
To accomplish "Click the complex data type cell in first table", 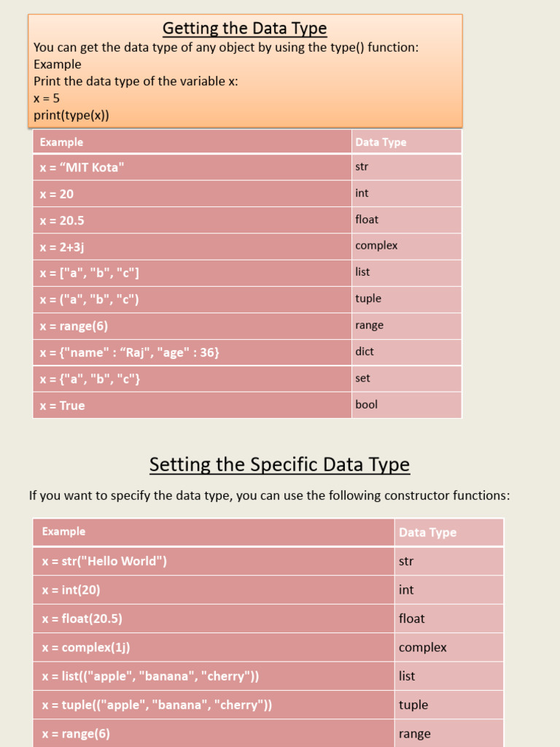I will (407, 247).
